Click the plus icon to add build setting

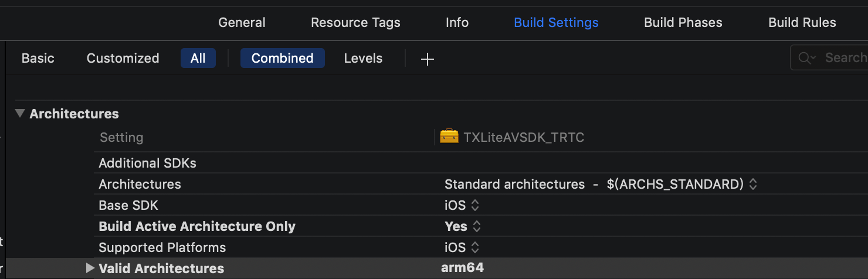(x=428, y=59)
